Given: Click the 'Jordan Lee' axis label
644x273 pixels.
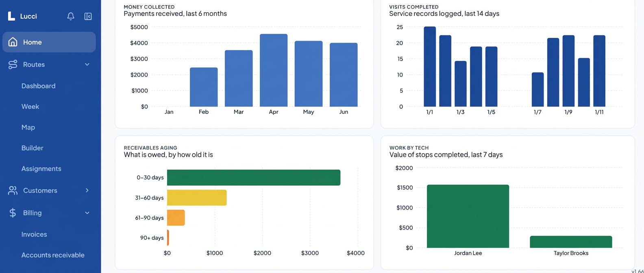Looking at the screenshot, I should (468, 253).
